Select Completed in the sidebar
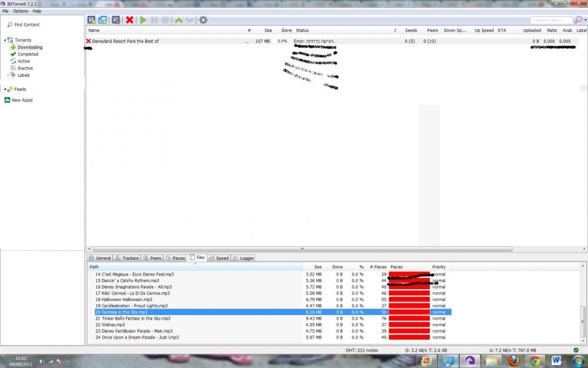This screenshot has height=368, width=588. click(x=28, y=54)
